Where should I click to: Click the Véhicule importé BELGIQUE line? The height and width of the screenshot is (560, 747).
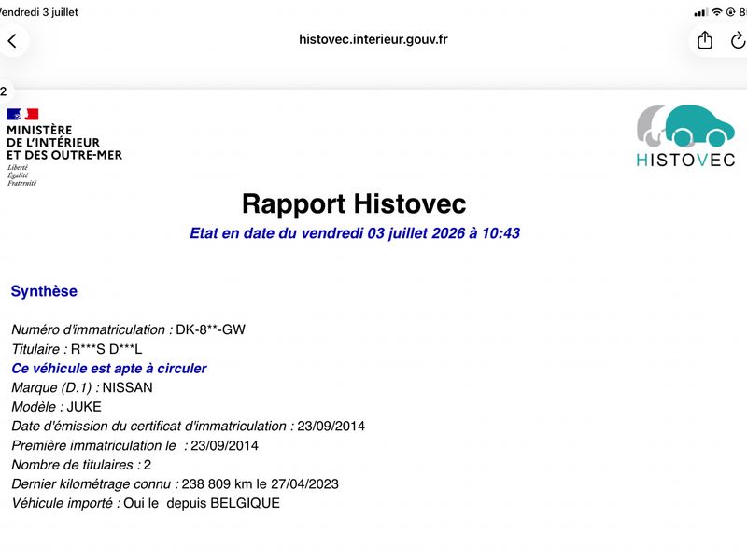146,503
